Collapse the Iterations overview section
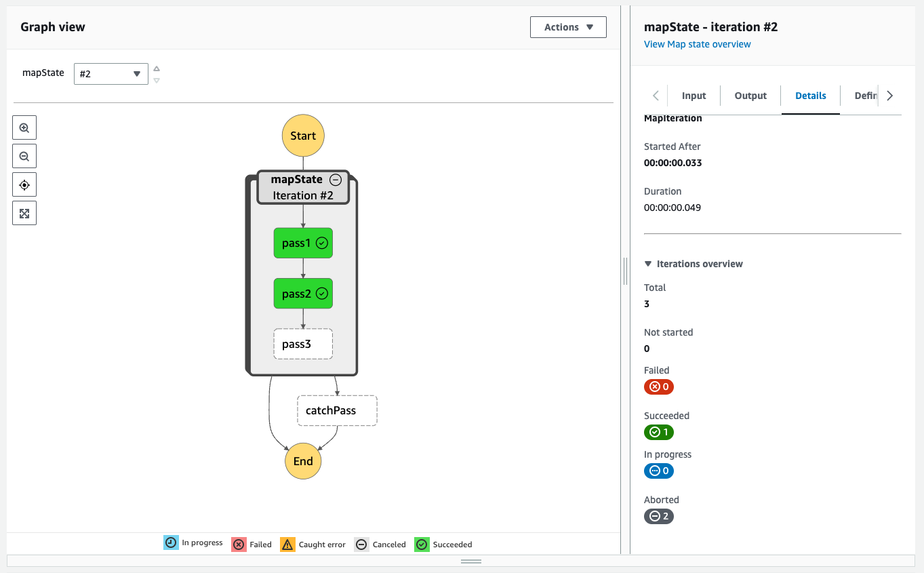This screenshot has width=924, height=573. coord(647,264)
